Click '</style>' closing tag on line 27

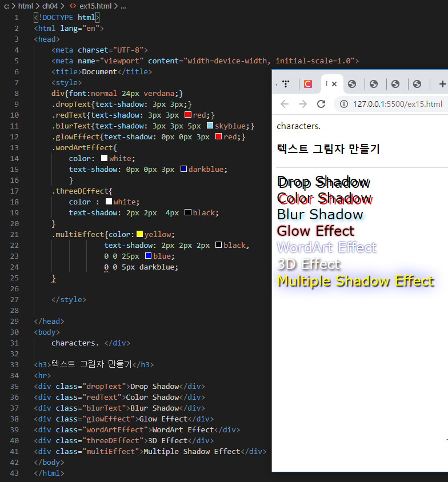tap(69, 299)
